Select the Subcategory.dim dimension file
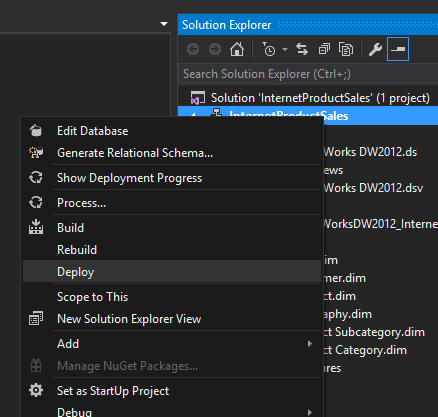The width and height of the screenshot is (438, 417). (x=374, y=332)
